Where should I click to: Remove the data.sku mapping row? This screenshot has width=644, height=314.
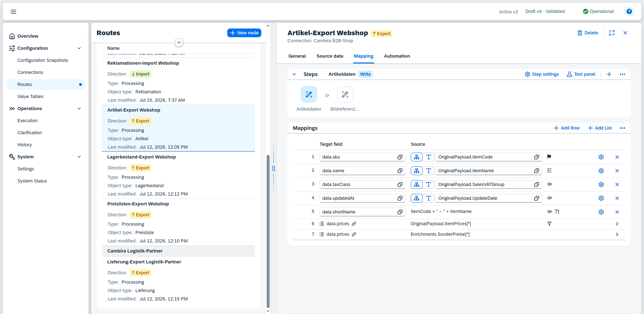click(x=617, y=157)
